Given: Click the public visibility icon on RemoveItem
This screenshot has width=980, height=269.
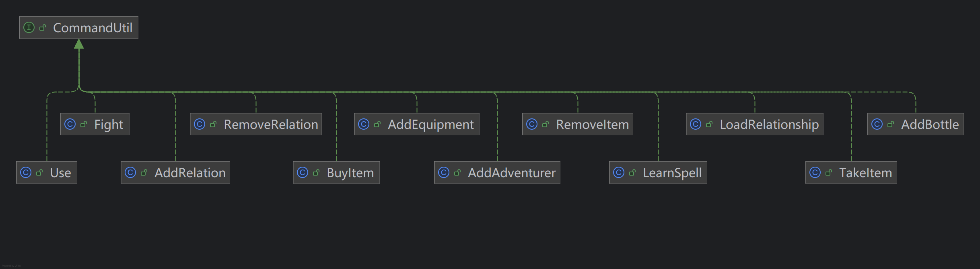Looking at the screenshot, I should click(x=546, y=124).
